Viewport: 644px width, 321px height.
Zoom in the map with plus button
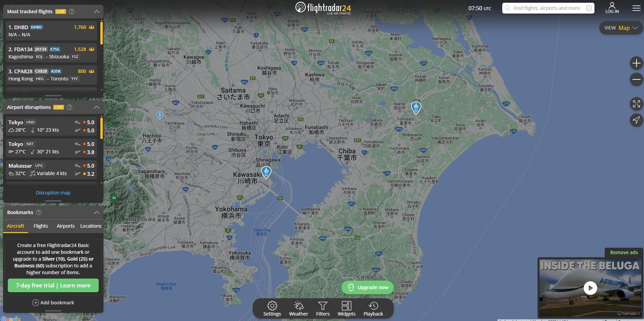pos(636,63)
